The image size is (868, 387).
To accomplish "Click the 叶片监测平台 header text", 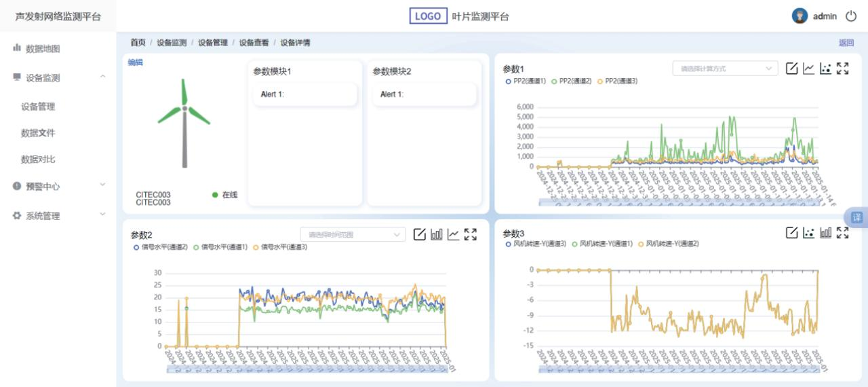I will pos(481,17).
